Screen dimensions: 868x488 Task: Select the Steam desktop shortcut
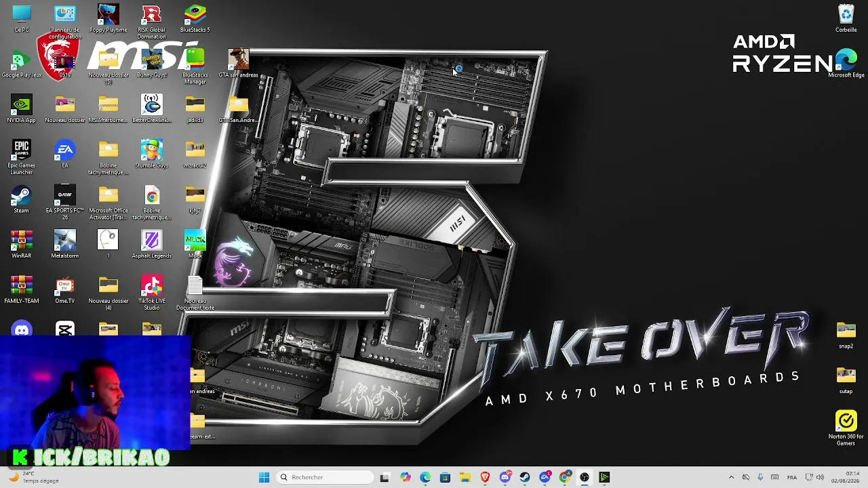click(22, 199)
